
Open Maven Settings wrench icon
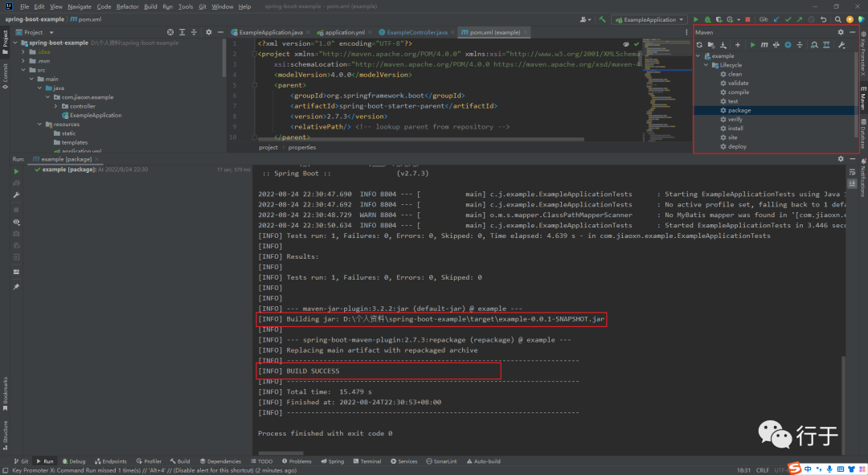(x=841, y=45)
